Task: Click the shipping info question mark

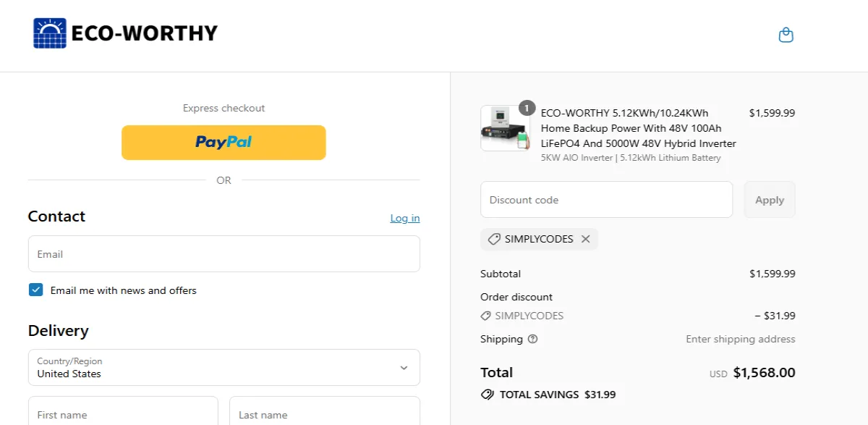Action: pyautogui.click(x=532, y=339)
